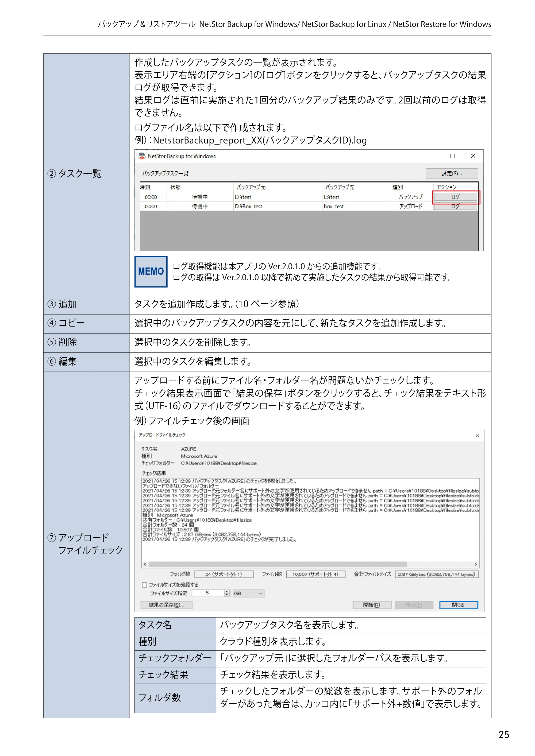Minimize the NetStor Backup for Windows window
This screenshot has width=535, height=756.
(433, 156)
